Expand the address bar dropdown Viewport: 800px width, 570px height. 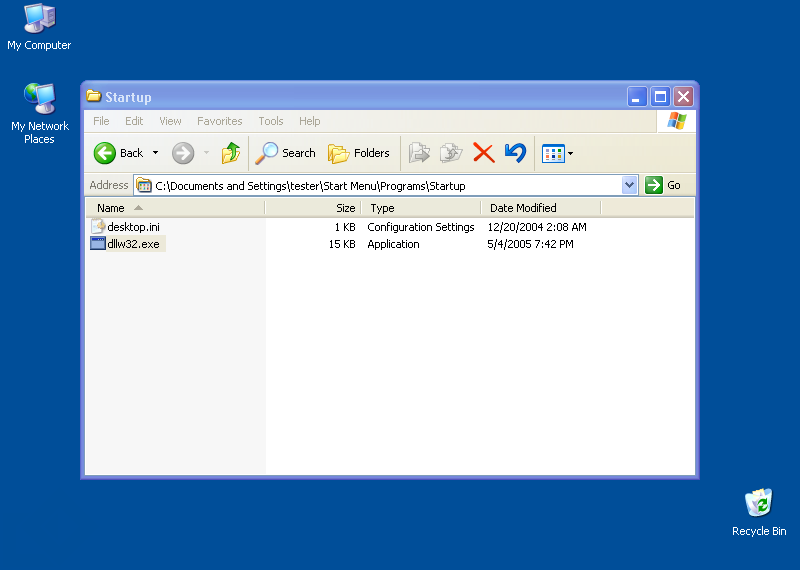point(630,185)
